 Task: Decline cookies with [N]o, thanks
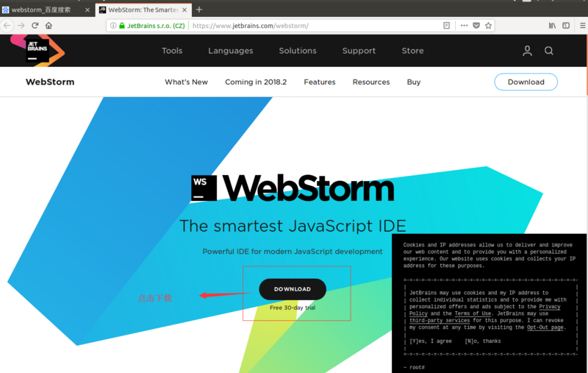(483, 341)
